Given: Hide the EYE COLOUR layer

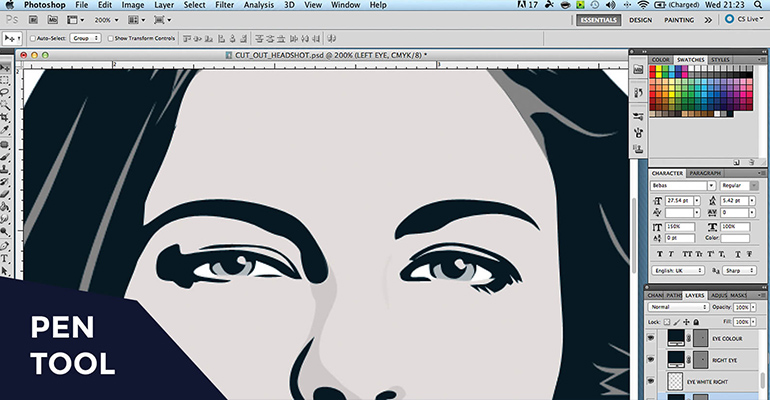Looking at the screenshot, I should tap(651, 338).
